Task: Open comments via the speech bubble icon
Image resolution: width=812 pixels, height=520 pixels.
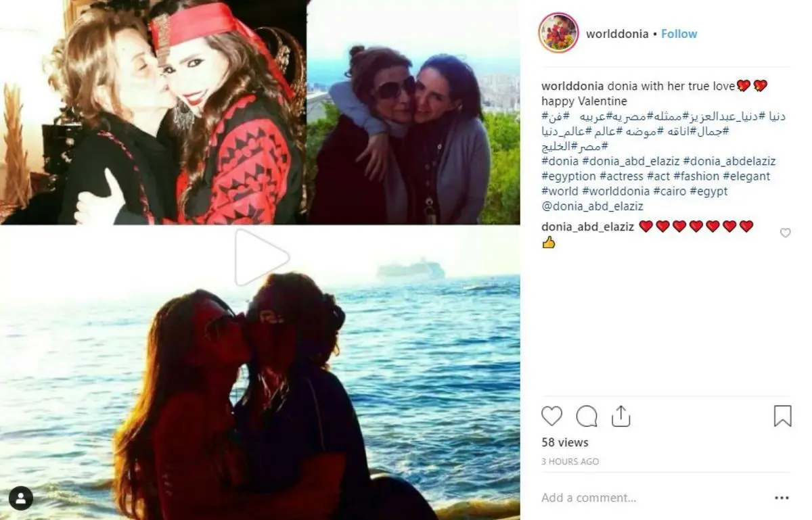Action: click(587, 416)
